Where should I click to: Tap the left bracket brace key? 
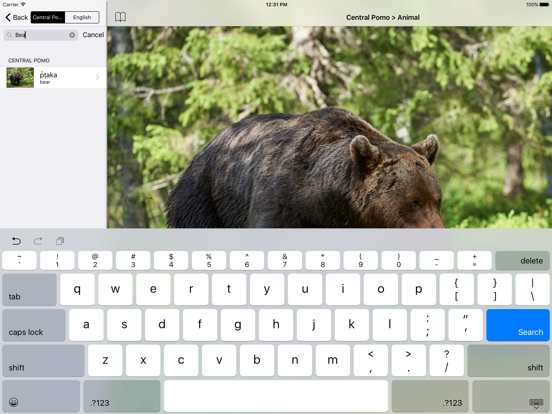(457, 290)
